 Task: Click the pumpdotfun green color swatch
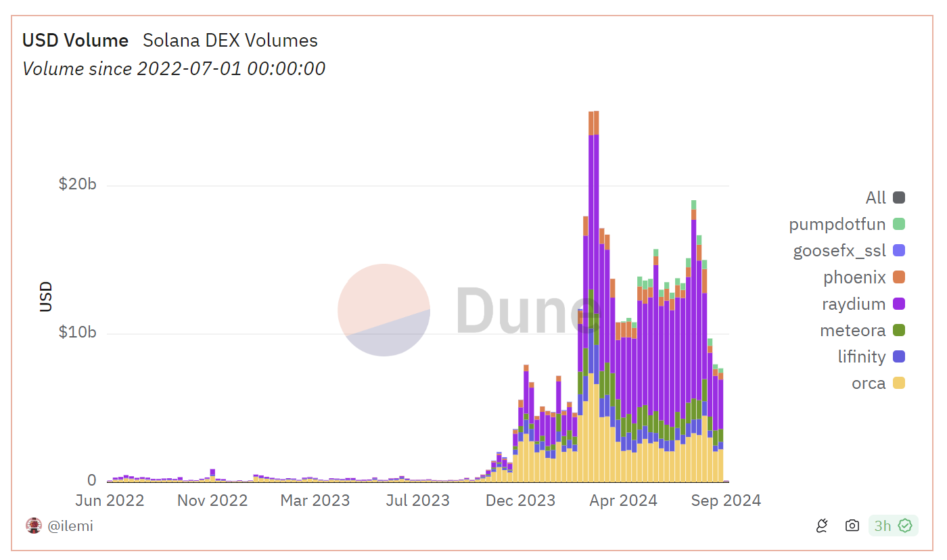[899, 224]
